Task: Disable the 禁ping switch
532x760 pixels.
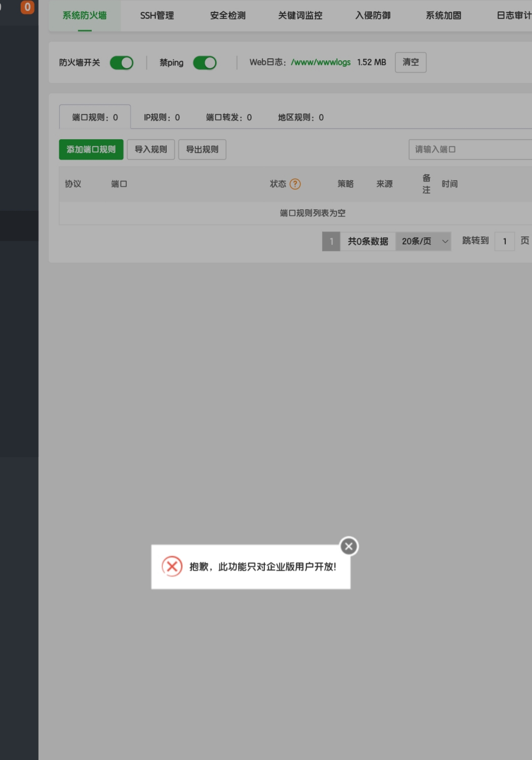Action: pyautogui.click(x=205, y=63)
